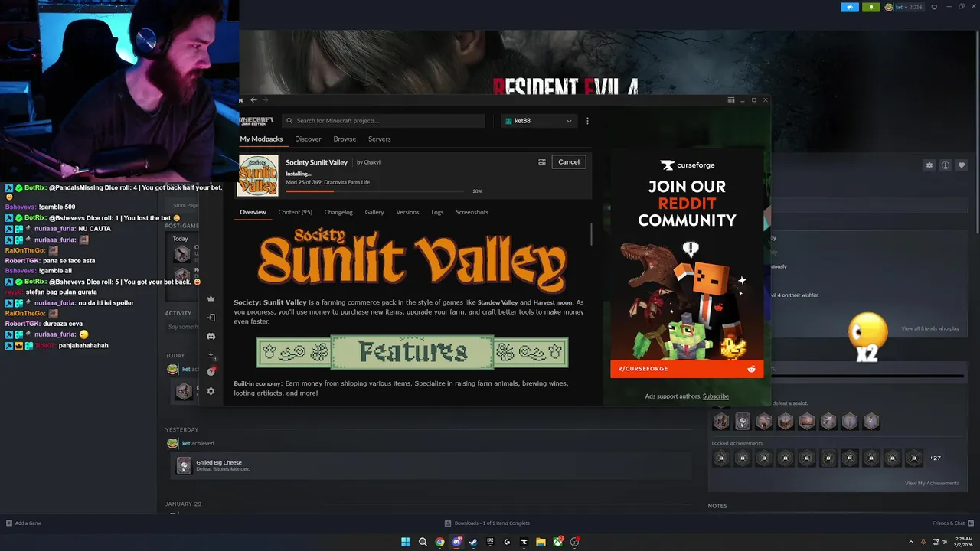Open Steam Downloads status bar entry

coord(487,523)
